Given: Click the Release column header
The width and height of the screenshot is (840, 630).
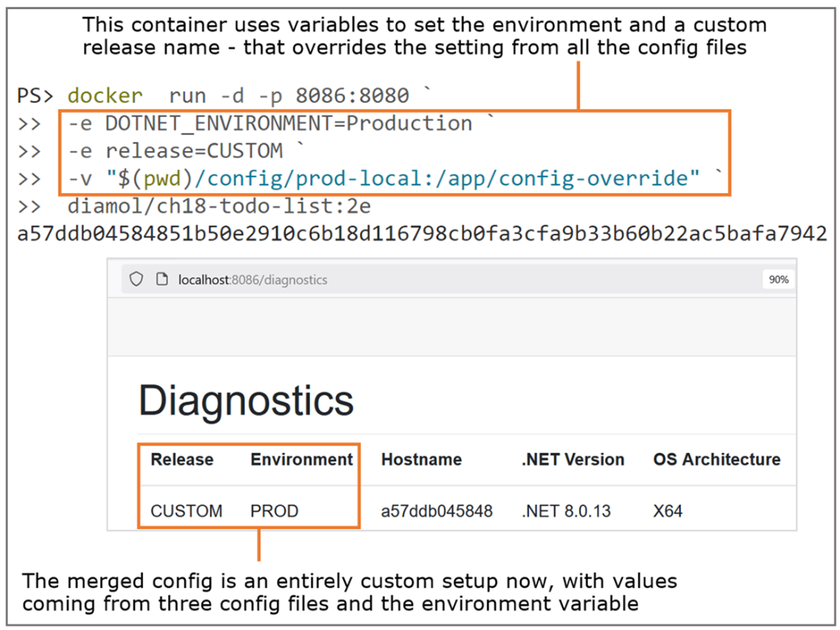Looking at the screenshot, I should [183, 459].
